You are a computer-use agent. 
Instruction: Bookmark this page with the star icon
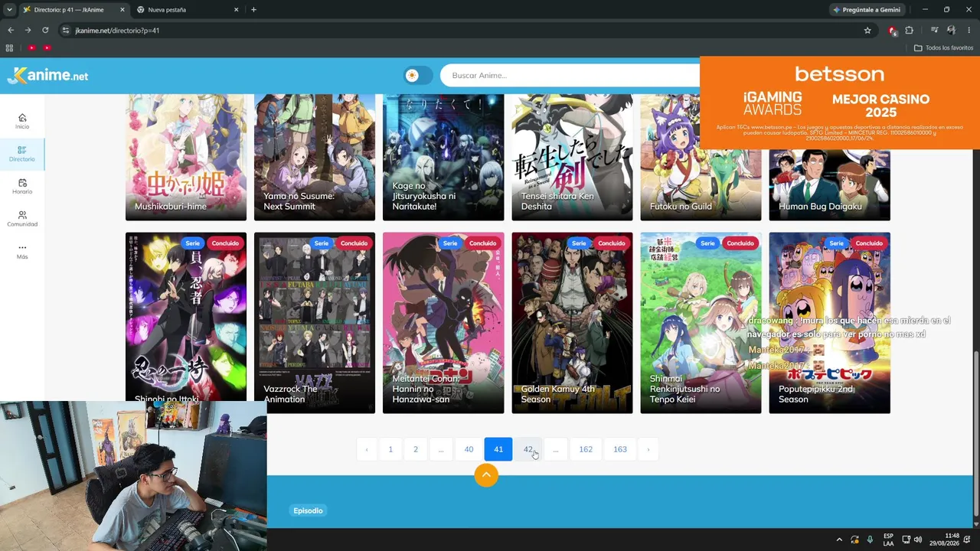point(867,31)
